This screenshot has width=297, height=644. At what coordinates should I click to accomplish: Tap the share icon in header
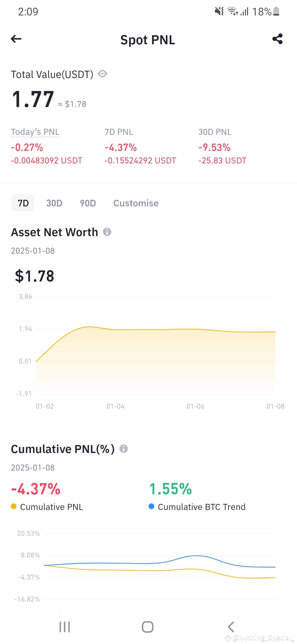coord(277,39)
